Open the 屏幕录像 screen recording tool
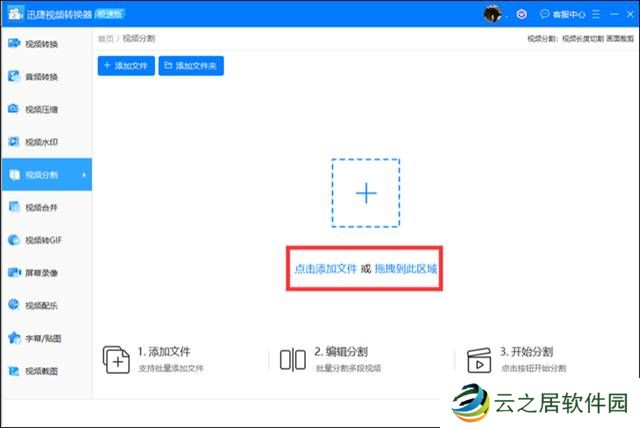640x428 pixels. [x=40, y=272]
